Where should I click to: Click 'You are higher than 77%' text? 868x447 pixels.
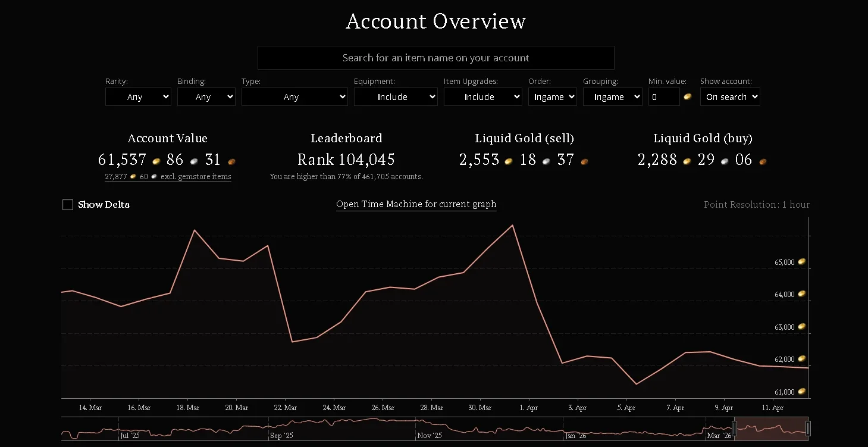pos(346,177)
